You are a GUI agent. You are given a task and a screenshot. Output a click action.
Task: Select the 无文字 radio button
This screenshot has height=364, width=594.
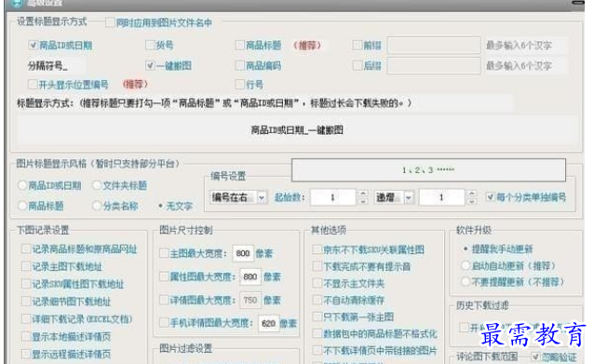click(x=161, y=206)
